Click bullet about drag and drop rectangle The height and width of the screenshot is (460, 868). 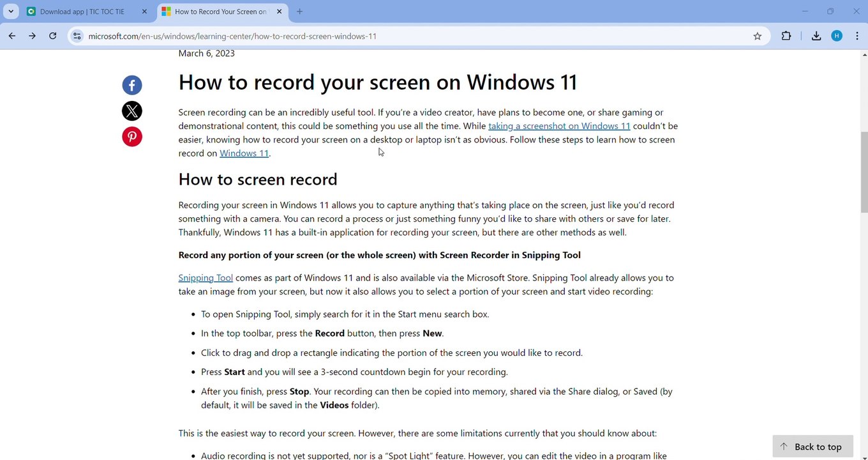pyautogui.click(x=392, y=353)
